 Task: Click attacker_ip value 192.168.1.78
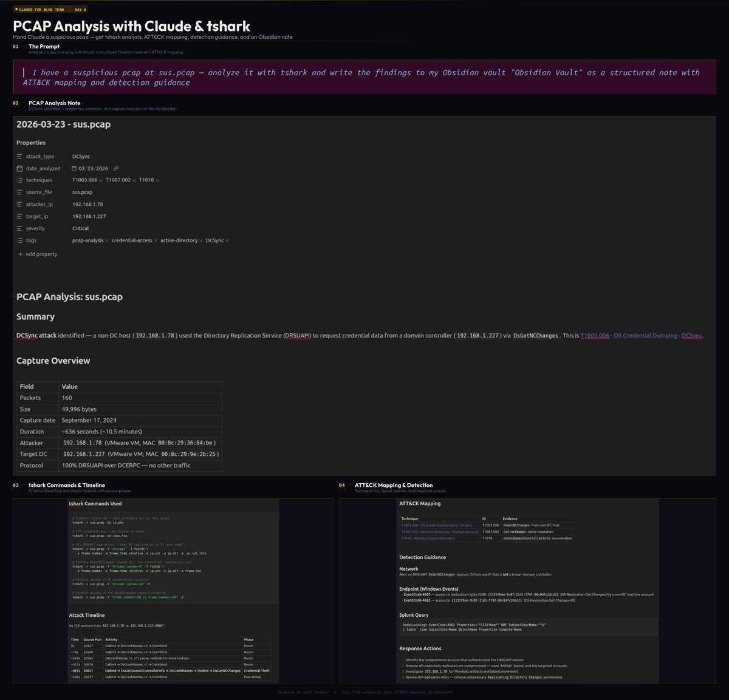tap(87, 205)
